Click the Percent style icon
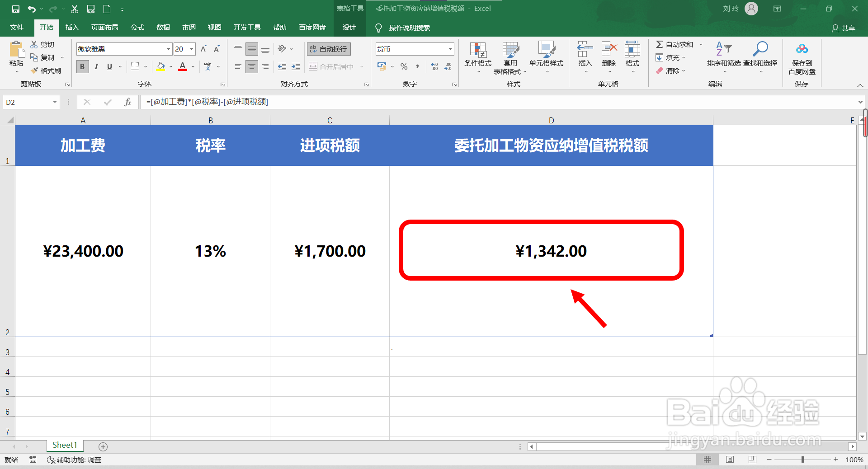This screenshot has height=469, width=868. pyautogui.click(x=404, y=66)
